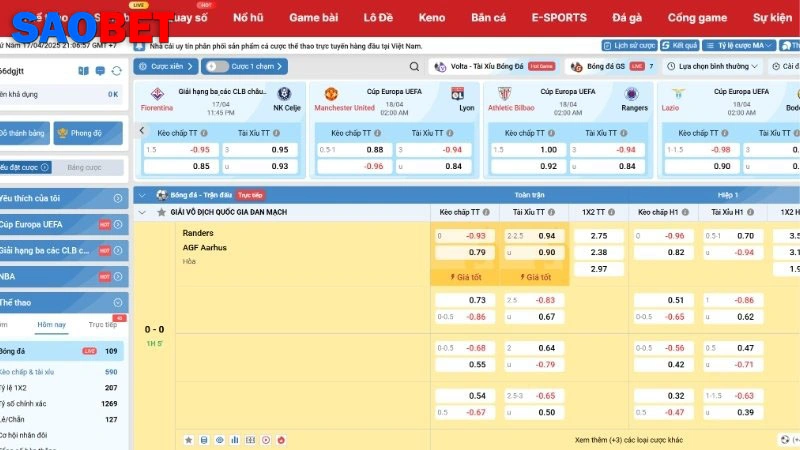Refresh account balance with circular arrows icon
Viewport: 800px width, 450px height.
coord(117,71)
